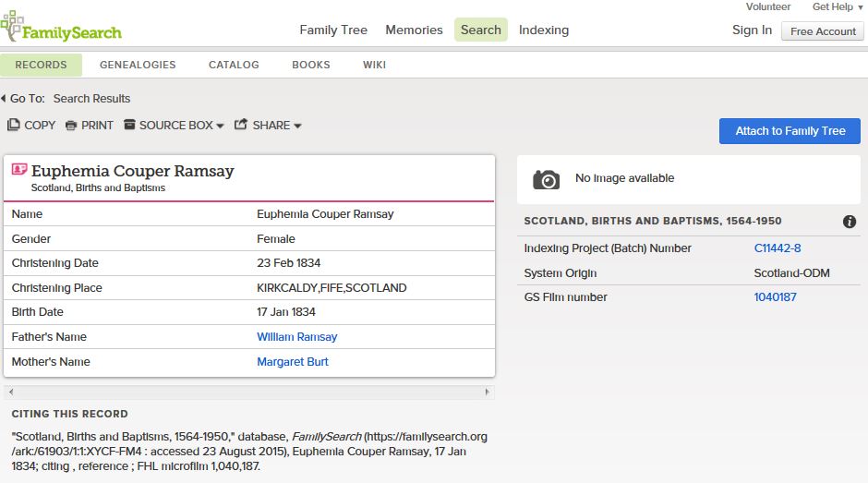Go back to Search Results

click(91, 99)
